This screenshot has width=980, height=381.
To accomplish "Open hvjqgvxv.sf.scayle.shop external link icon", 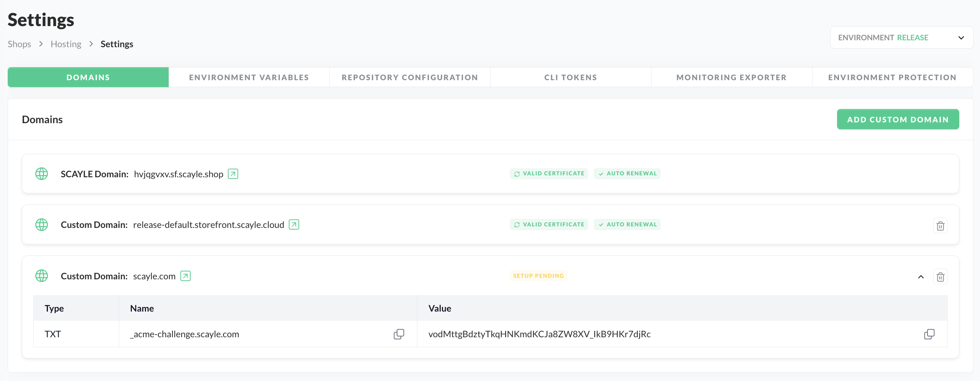I will 233,174.
